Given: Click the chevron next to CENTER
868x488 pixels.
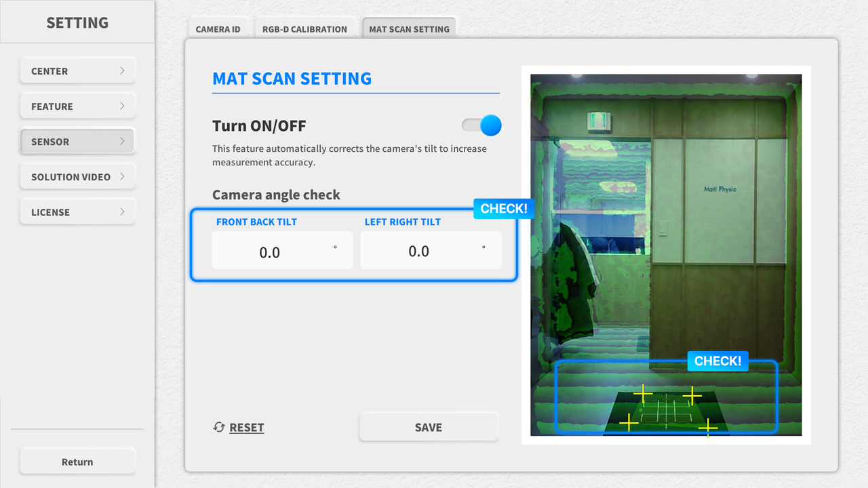Looking at the screenshot, I should point(122,70).
